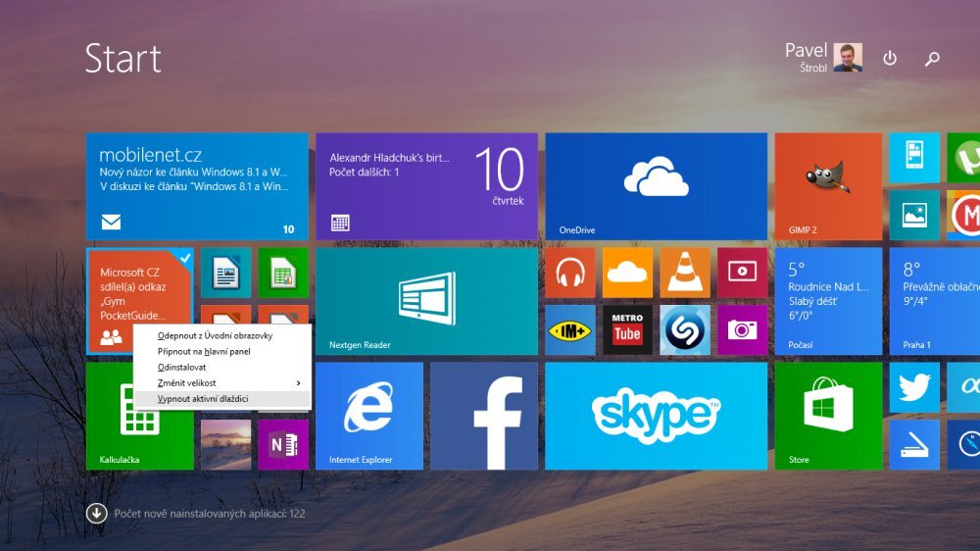The width and height of the screenshot is (980, 551).
Task: Open the Praha 1 weather tile
Action: click(934, 301)
